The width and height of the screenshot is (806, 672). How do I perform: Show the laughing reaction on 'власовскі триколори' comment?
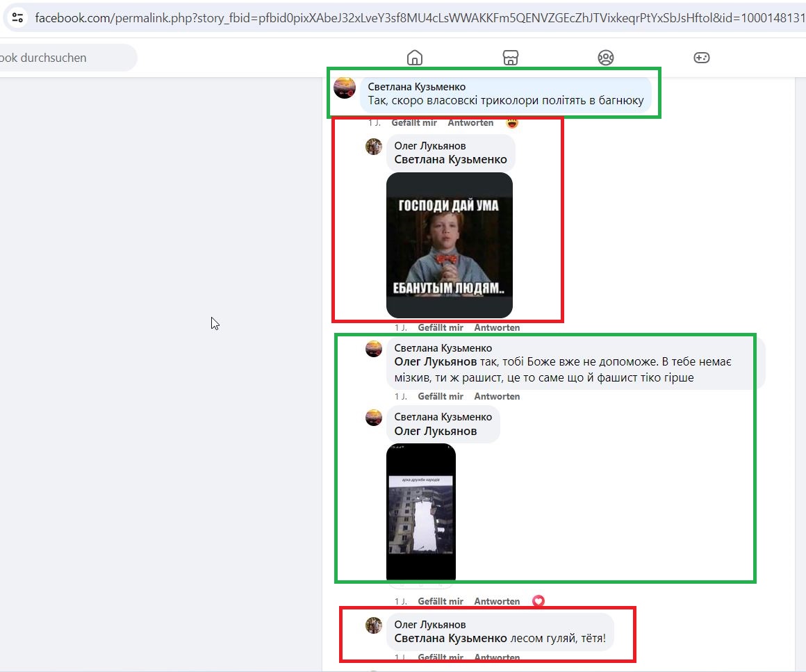(512, 123)
